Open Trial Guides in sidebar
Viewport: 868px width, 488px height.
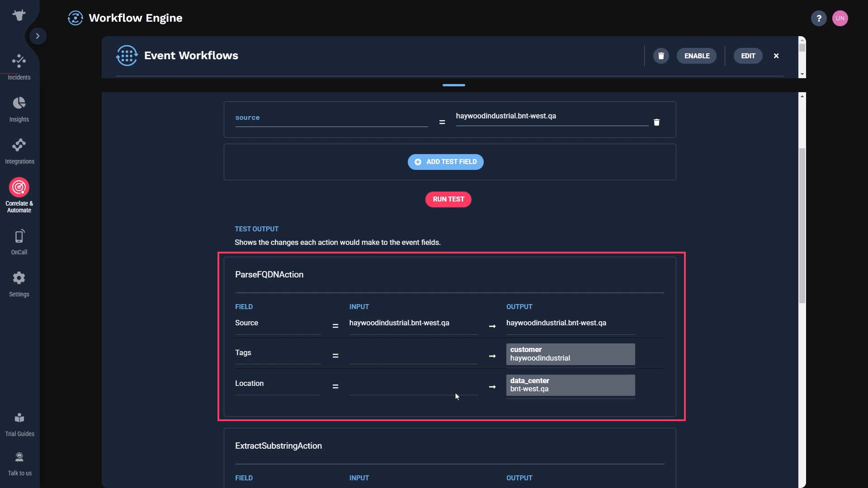[19, 424]
